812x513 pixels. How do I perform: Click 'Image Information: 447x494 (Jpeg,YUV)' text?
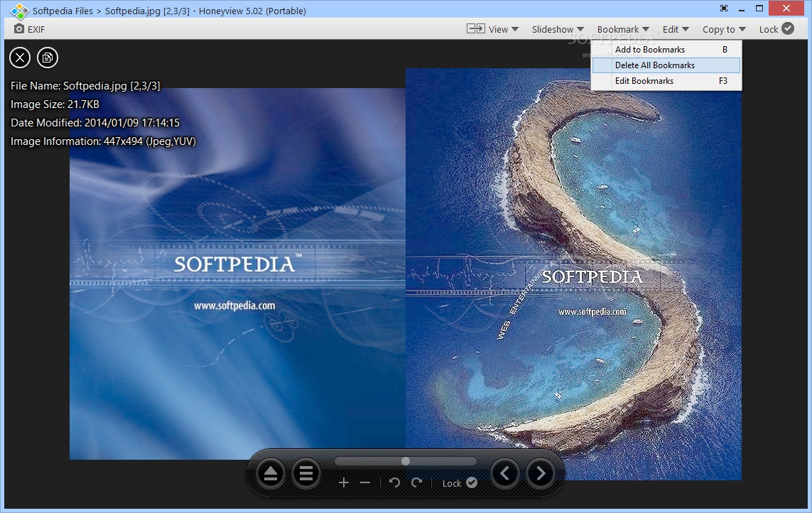(103, 141)
